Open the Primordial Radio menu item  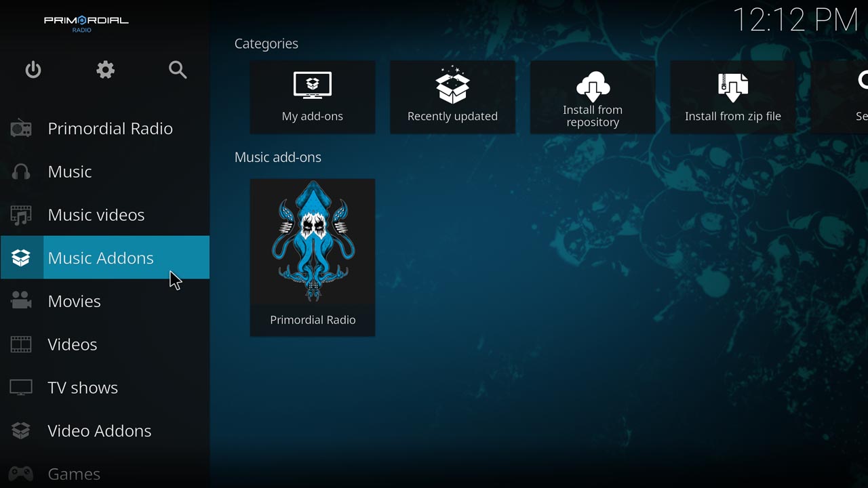tap(104, 128)
